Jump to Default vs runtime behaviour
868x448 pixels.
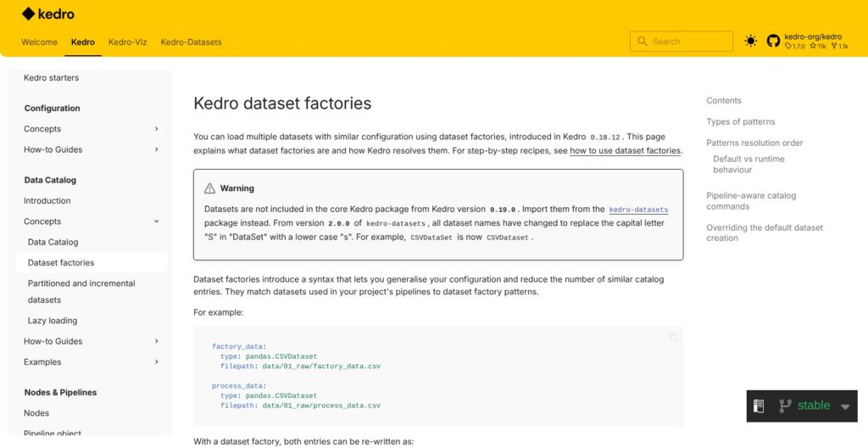coord(748,164)
